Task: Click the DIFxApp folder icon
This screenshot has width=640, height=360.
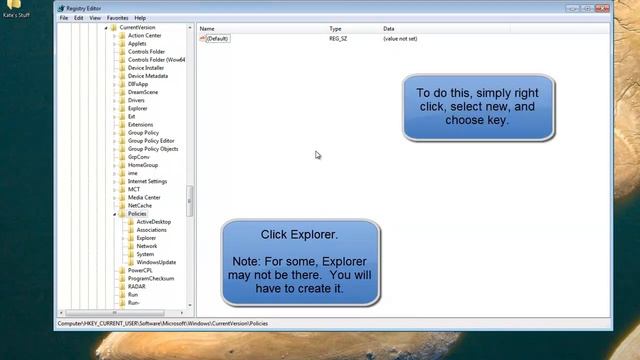Action: (122, 84)
